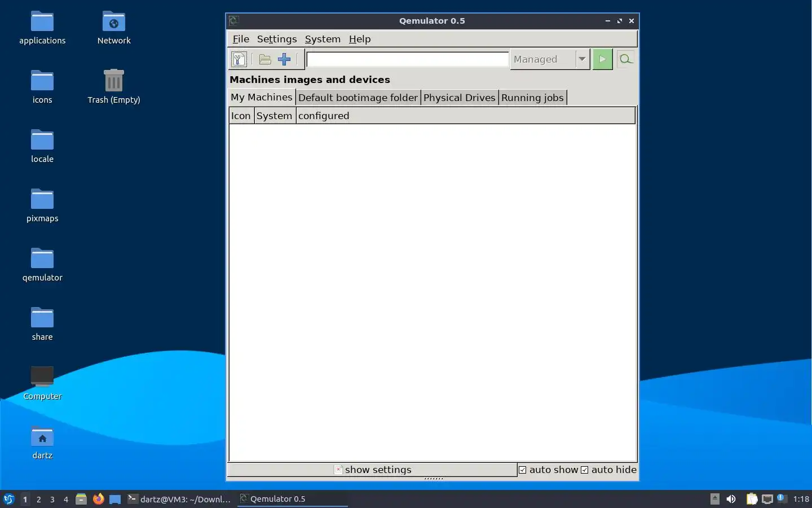The height and width of the screenshot is (508, 812).
Task: Click the Qemulator window title icon
Action: pos(234,21)
